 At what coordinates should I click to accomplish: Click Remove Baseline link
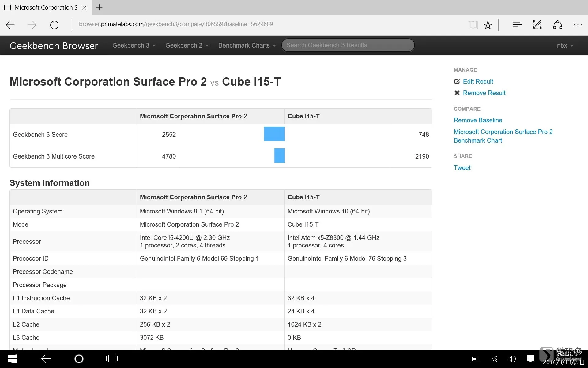478,120
